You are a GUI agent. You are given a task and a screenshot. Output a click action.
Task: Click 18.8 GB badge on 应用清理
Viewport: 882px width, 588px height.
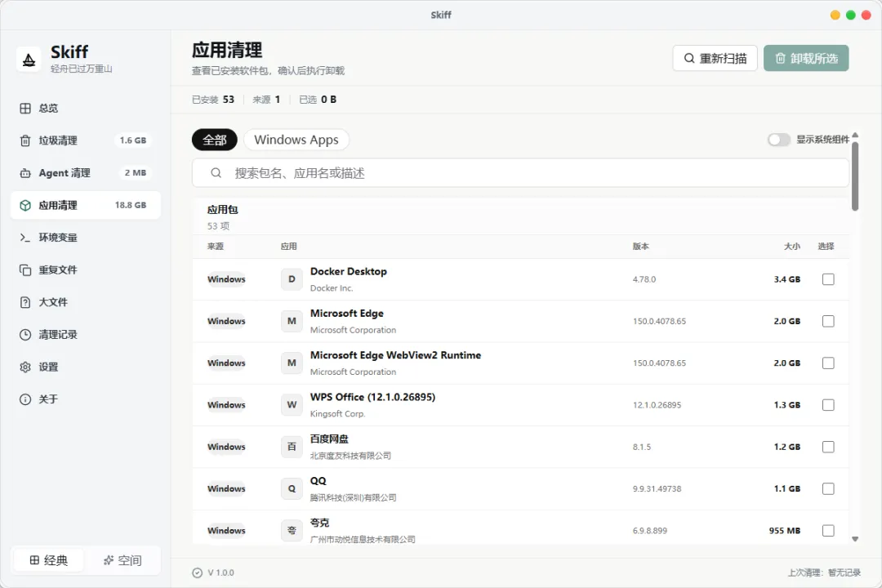[x=131, y=205]
